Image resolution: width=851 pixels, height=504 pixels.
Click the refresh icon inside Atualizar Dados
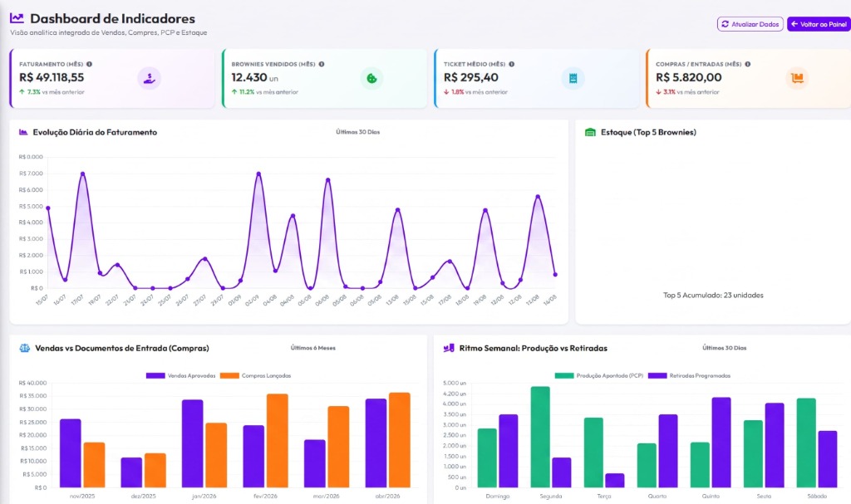click(725, 24)
